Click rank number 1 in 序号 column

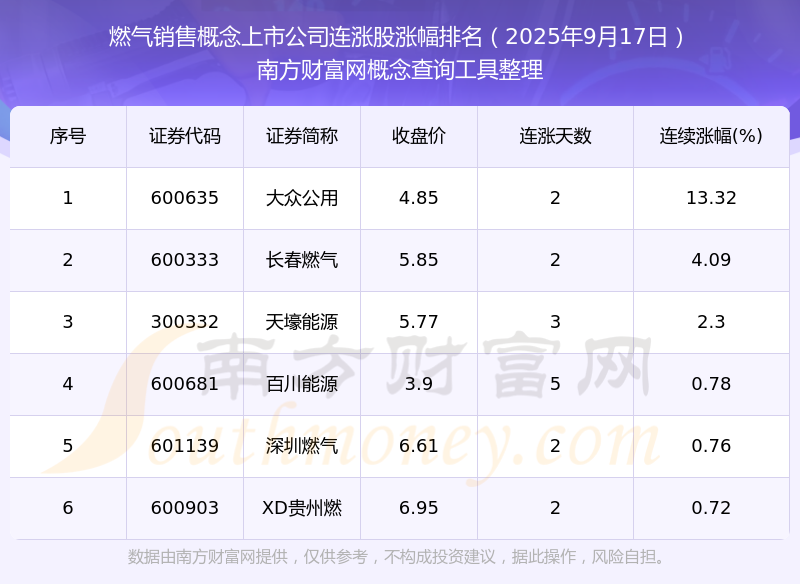(68, 198)
